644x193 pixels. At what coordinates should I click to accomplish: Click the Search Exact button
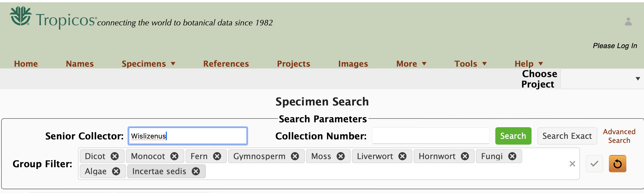[x=567, y=136]
